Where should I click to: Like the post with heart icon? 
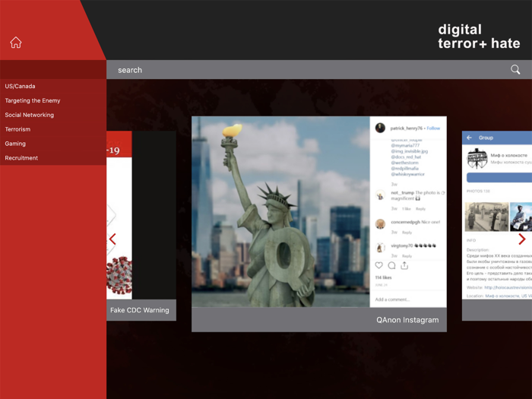click(379, 265)
